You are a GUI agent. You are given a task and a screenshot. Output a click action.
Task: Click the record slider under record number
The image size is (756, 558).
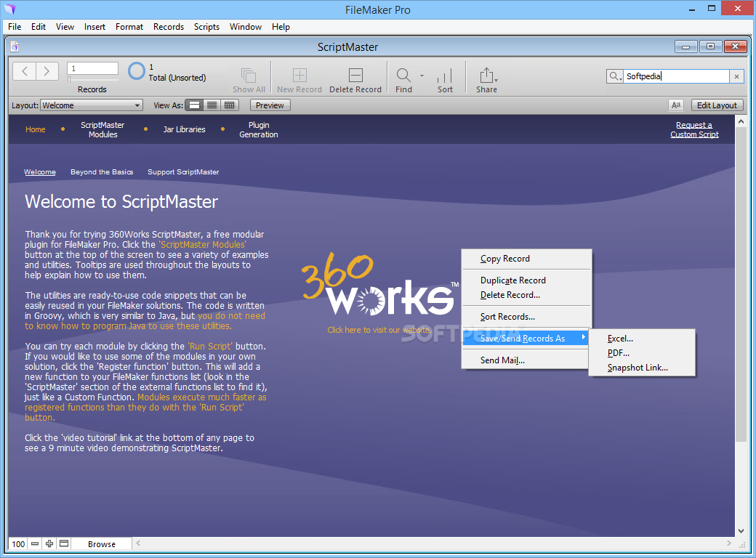[92, 79]
